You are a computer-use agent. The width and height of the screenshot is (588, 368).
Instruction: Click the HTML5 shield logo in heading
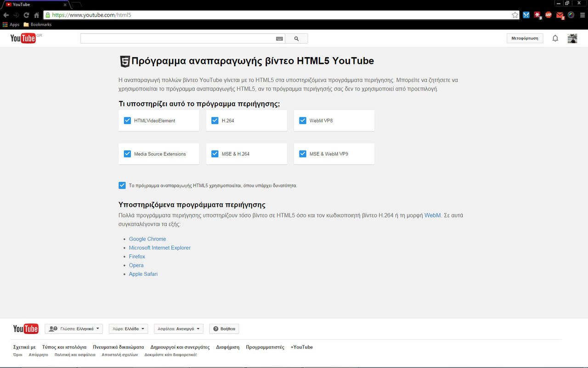click(124, 61)
